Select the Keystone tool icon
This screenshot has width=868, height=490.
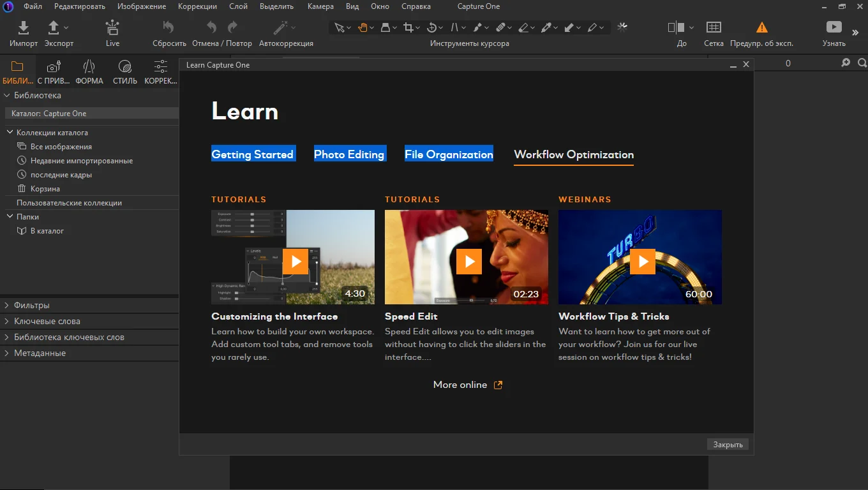click(454, 27)
